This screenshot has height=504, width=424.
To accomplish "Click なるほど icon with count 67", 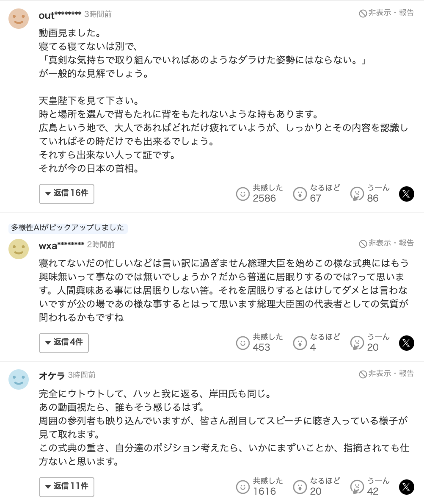I will 300,194.
